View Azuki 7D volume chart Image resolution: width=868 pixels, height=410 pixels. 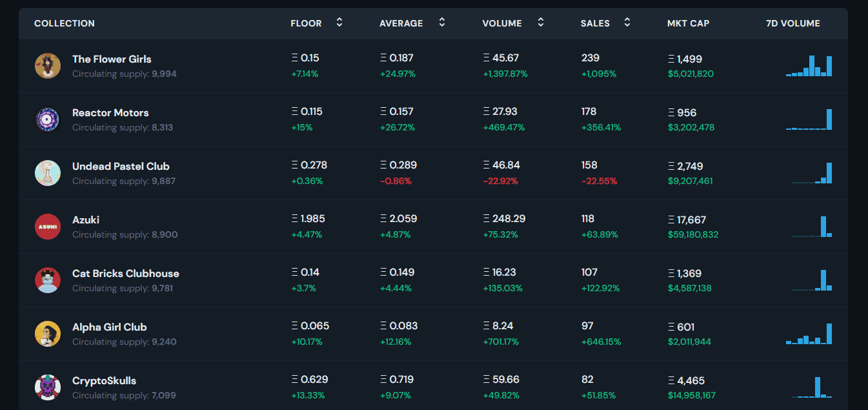pos(812,227)
